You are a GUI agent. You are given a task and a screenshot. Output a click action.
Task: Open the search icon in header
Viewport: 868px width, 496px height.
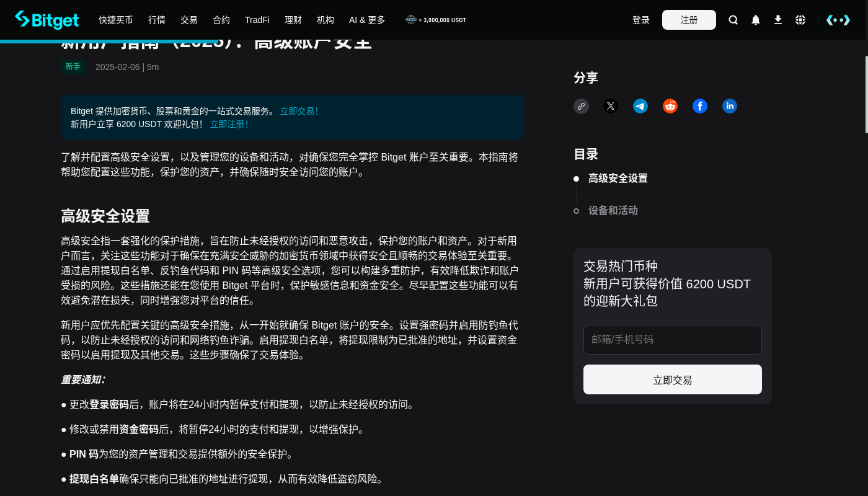click(733, 20)
